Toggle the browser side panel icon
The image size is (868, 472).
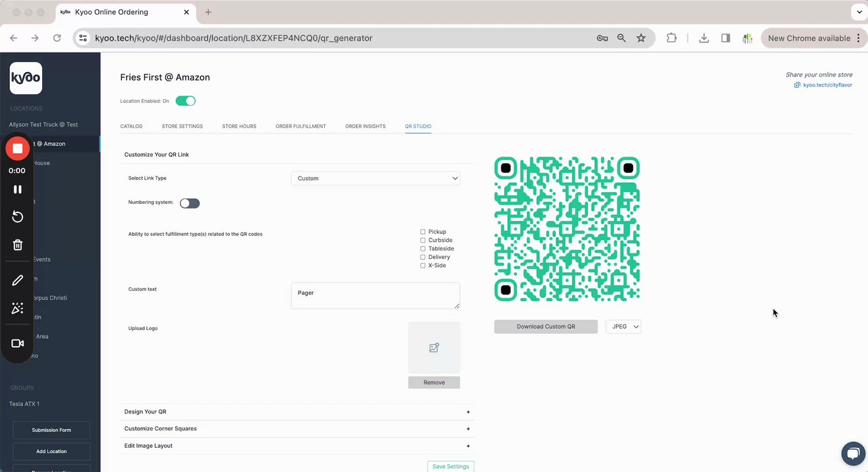[726, 38]
